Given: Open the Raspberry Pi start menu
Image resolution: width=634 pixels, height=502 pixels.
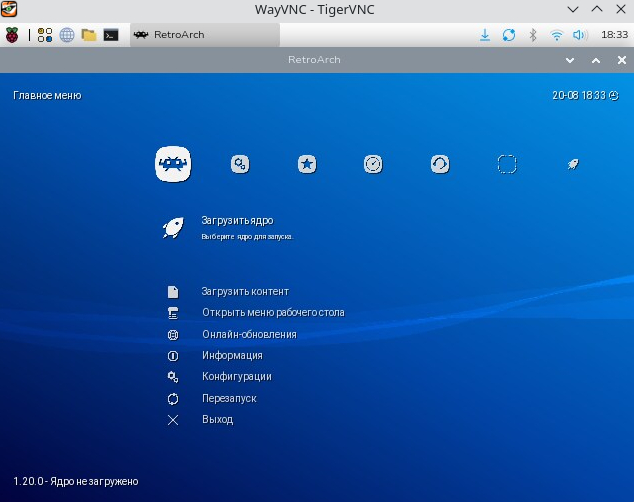Looking at the screenshot, I should pyautogui.click(x=12, y=35).
